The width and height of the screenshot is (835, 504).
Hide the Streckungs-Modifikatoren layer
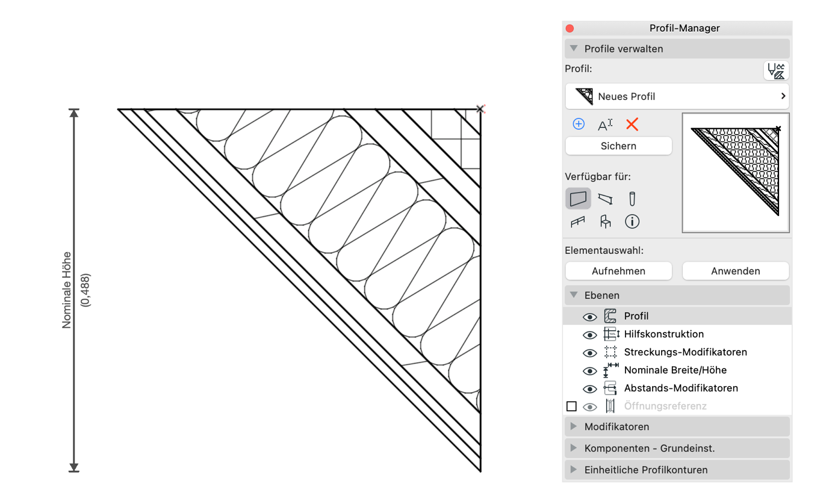[590, 353]
